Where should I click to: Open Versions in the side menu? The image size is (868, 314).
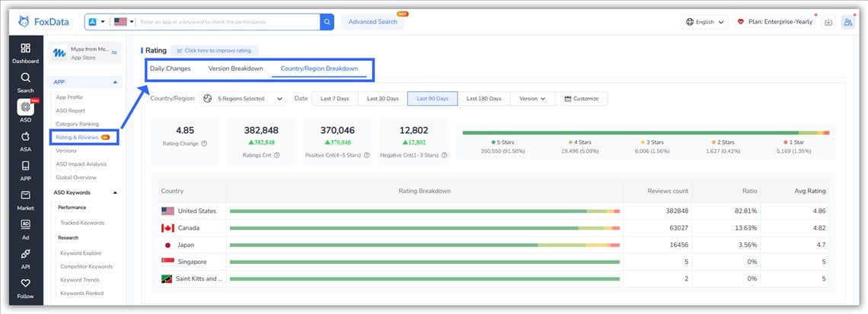(66, 151)
